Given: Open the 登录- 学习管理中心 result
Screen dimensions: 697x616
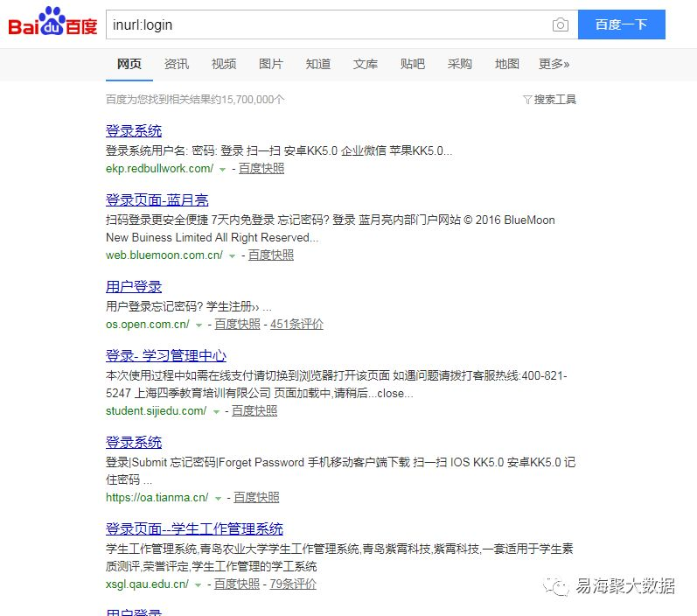Looking at the screenshot, I should click(166, 356).
